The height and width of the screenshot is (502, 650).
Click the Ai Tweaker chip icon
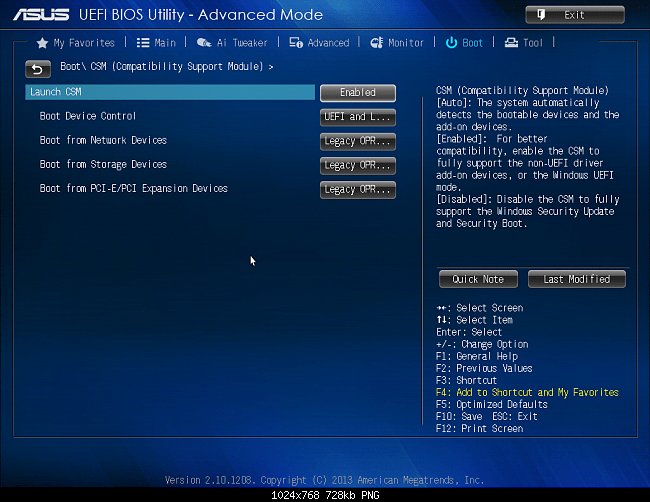pos(204,43)
